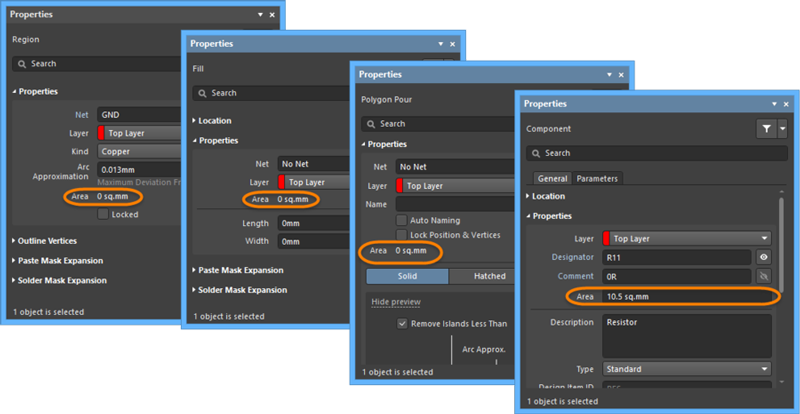
Task: Open Fill panel options dropdown arrow
Action: (439, 45)
